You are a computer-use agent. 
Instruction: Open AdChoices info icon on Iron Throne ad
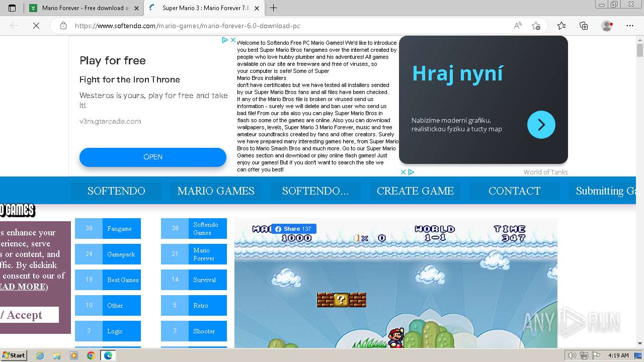pos(225,40)
